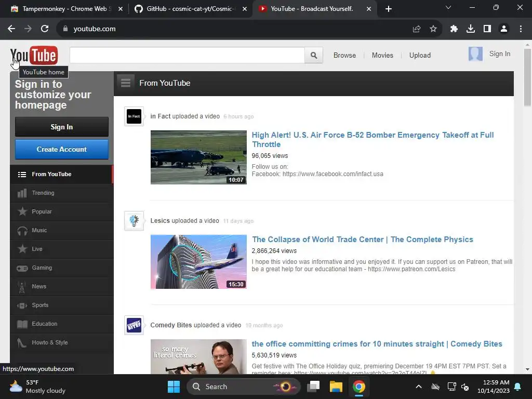Open the Movies menu item
532x399 pixels.
coord(382,55)
